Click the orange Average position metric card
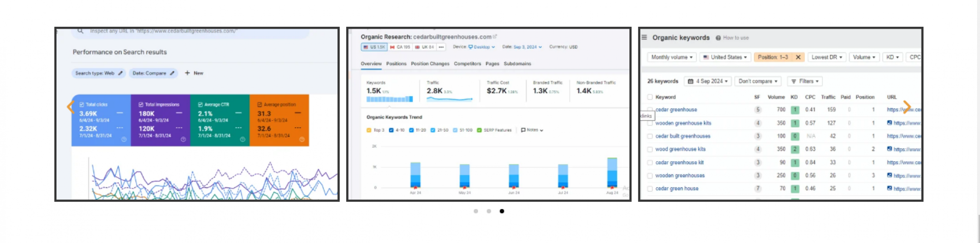The image size is (980, 243). pos(279,120)
